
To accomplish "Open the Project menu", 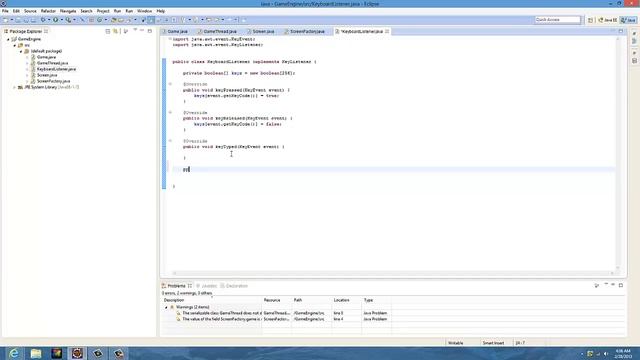I will (x=103, y=11).
